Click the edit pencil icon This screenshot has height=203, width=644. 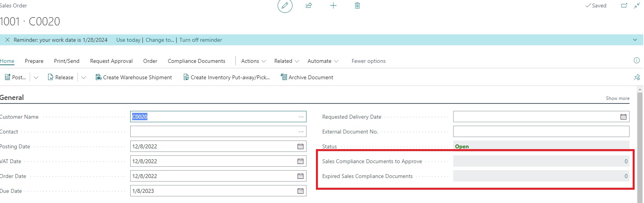click(285, 6)
